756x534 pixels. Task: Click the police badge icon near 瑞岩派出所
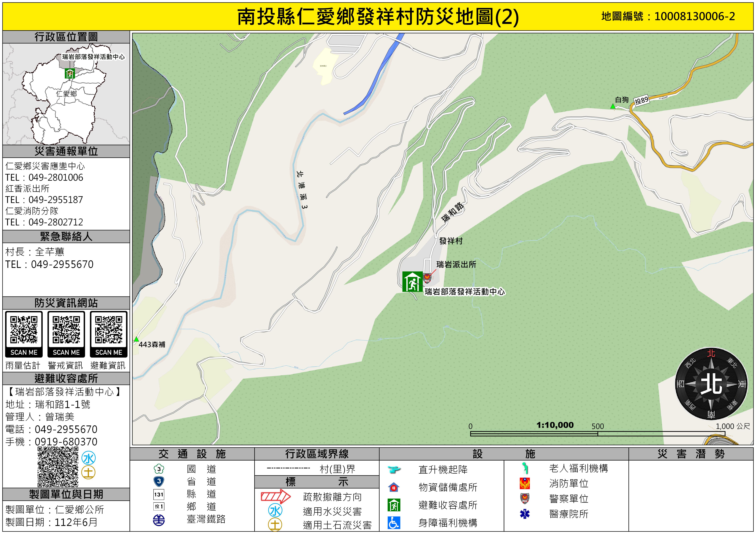427,278
